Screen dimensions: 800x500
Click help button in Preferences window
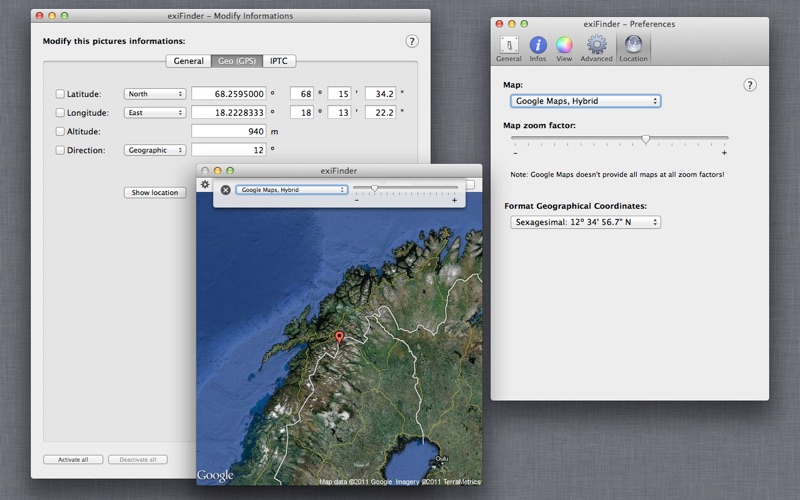pos(749,85)
